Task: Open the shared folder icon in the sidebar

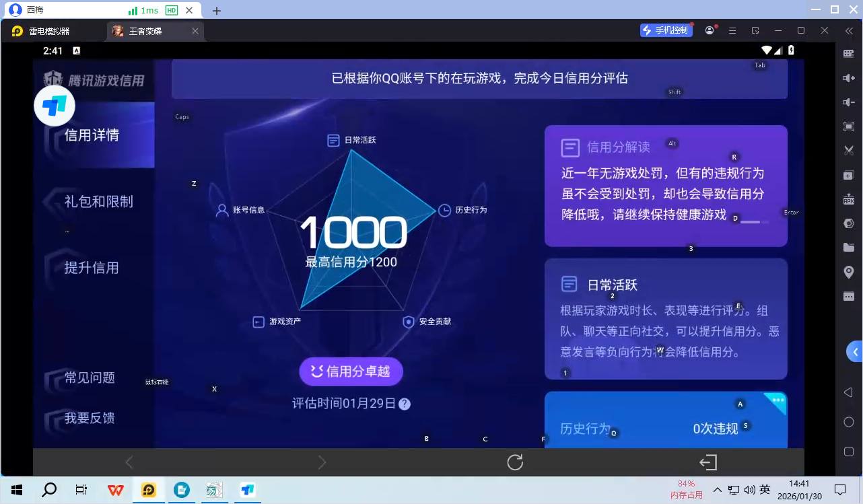Action: tap(849, 247)
